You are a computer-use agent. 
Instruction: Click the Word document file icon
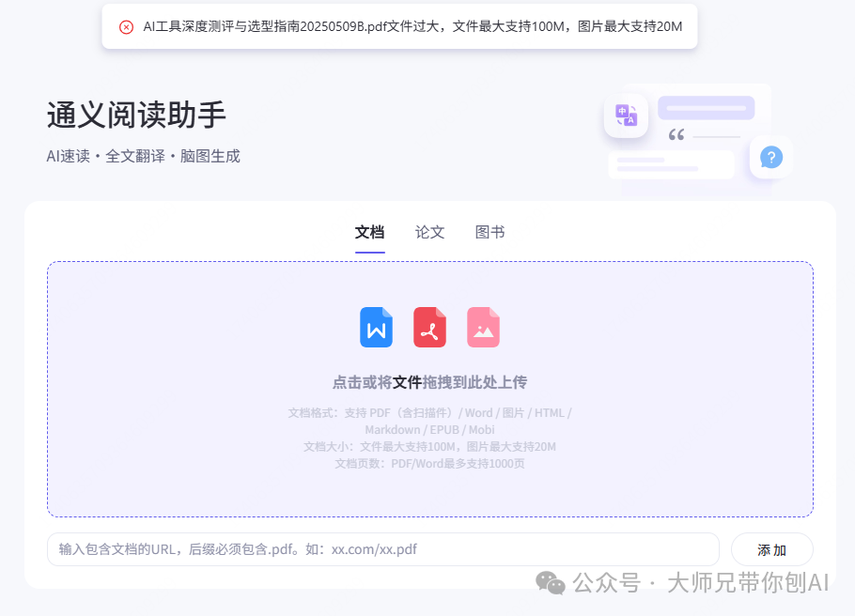click(x=376, y=327)
